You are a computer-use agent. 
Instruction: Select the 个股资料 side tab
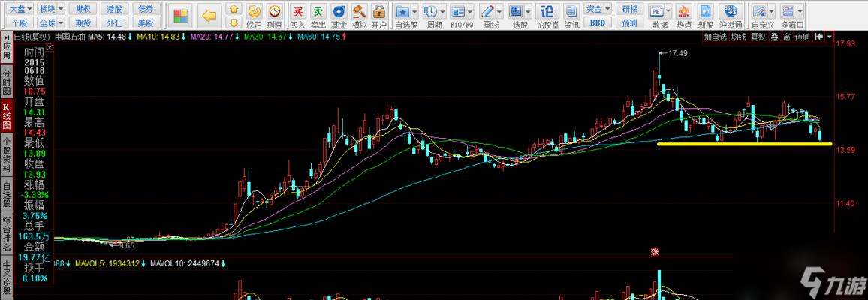coord(6,154)
